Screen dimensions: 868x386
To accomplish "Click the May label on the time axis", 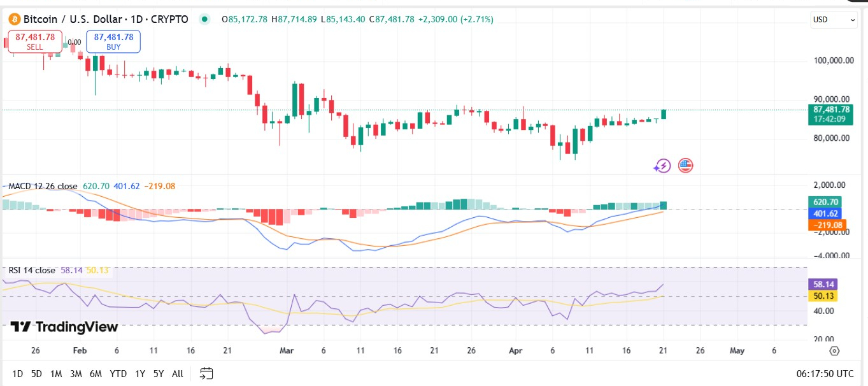I will tap(737, 350).
